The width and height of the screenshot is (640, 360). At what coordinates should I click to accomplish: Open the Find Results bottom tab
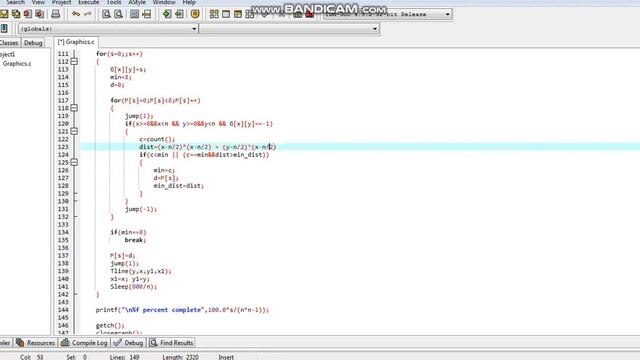[171, 343]
